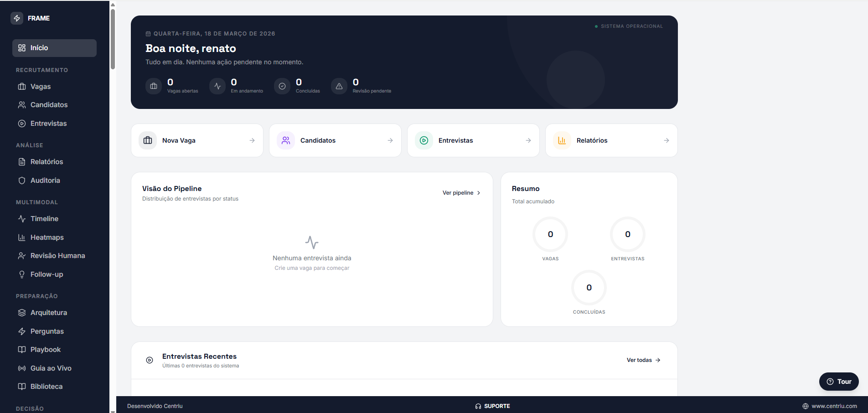Click the arrow on Candidatos card
Viewport: 868px width, 413px height.
pos(390,140)
